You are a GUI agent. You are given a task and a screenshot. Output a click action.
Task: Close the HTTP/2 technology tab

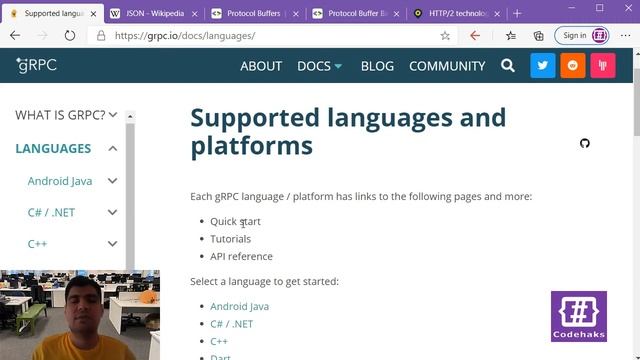pos(497,14)
